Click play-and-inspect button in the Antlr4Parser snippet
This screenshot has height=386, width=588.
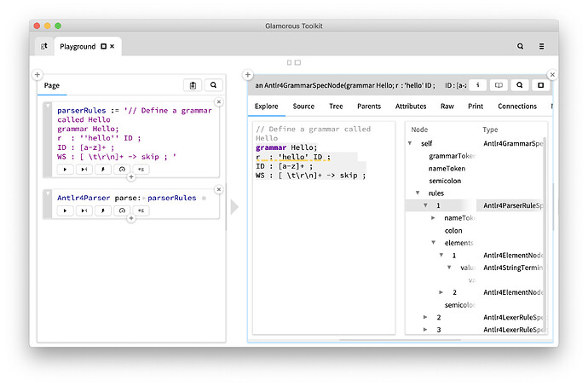tap(84, 210)
